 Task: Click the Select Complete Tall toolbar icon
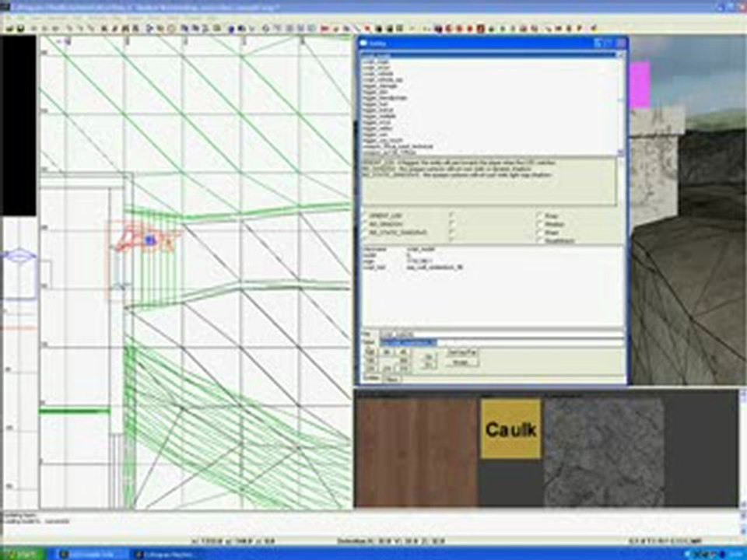point(103,29)
